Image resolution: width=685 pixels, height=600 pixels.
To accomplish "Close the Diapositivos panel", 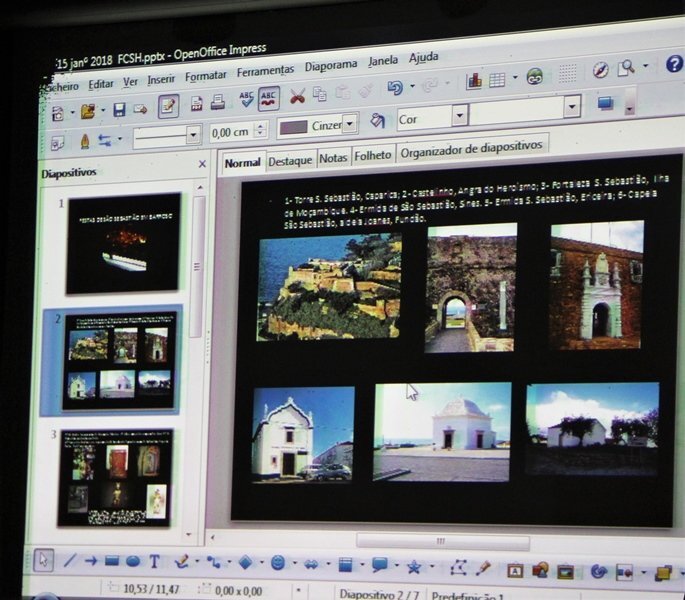I will point(202,164).
